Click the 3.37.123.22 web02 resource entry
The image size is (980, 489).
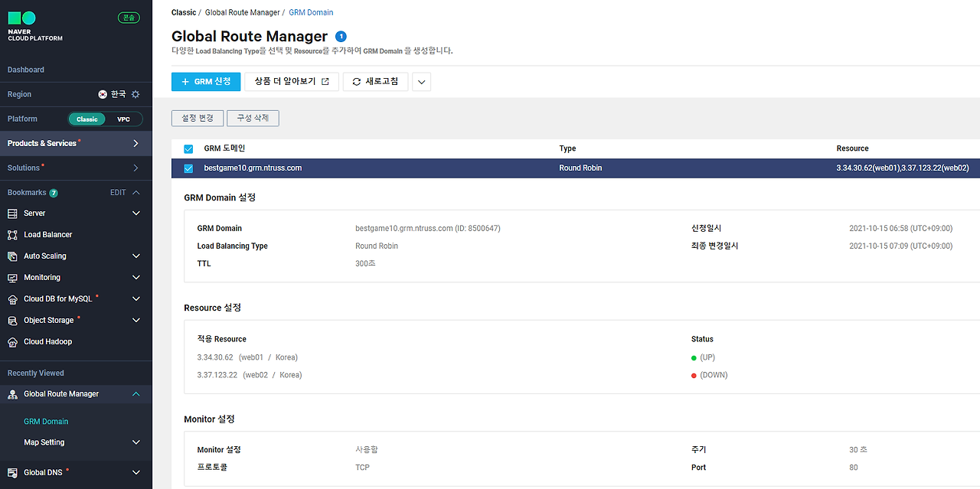tap(250, 375)
